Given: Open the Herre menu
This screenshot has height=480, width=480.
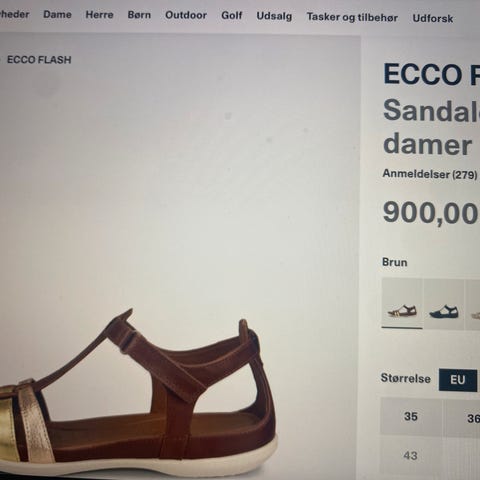Looking at the screenshot, I should (x=99, y=15).
